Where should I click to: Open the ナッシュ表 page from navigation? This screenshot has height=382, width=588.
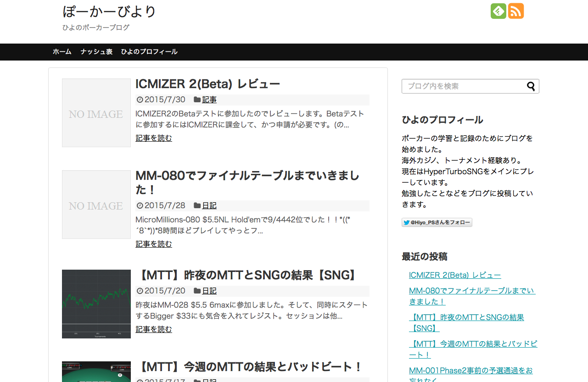95,52
